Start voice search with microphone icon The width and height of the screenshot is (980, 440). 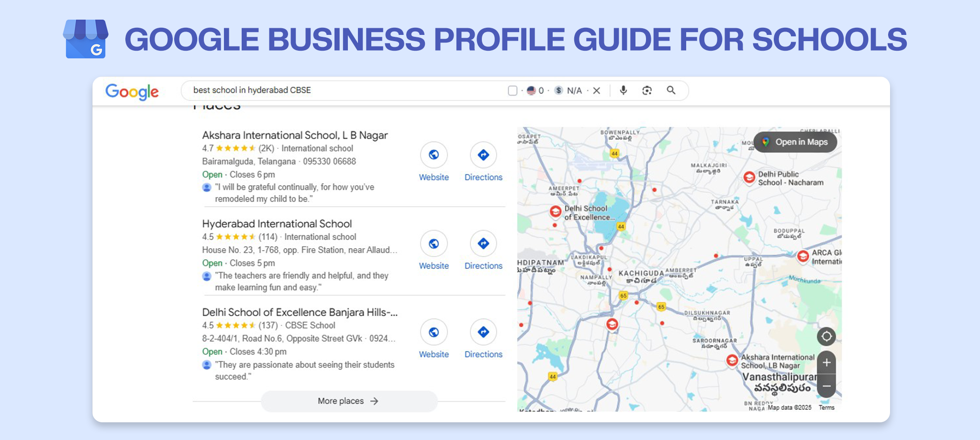623,90
